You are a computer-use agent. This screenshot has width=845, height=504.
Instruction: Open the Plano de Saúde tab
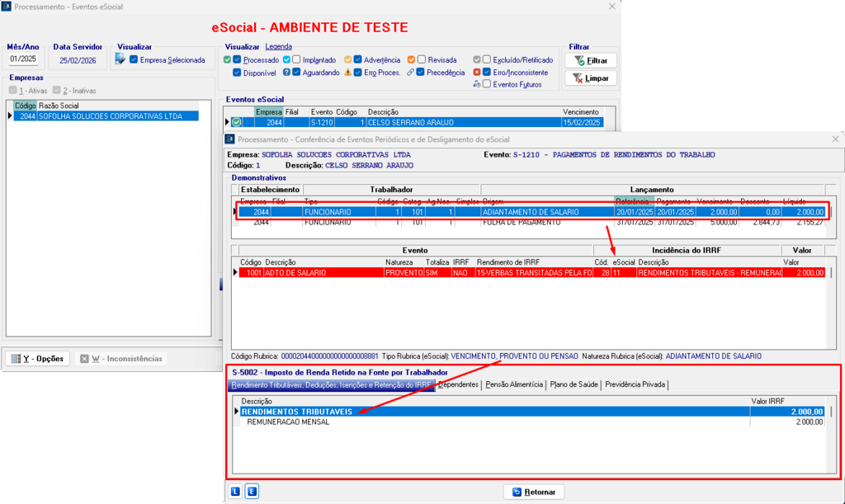[x=574, y=384]
